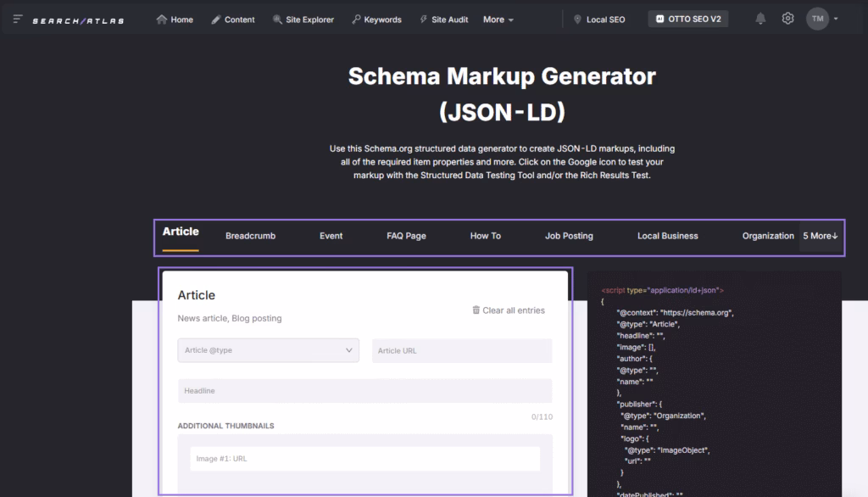Image resolution: width=868 pixels, height=497 pixels.
Task: Show the 5 More schema types
Action: [821, 236]
